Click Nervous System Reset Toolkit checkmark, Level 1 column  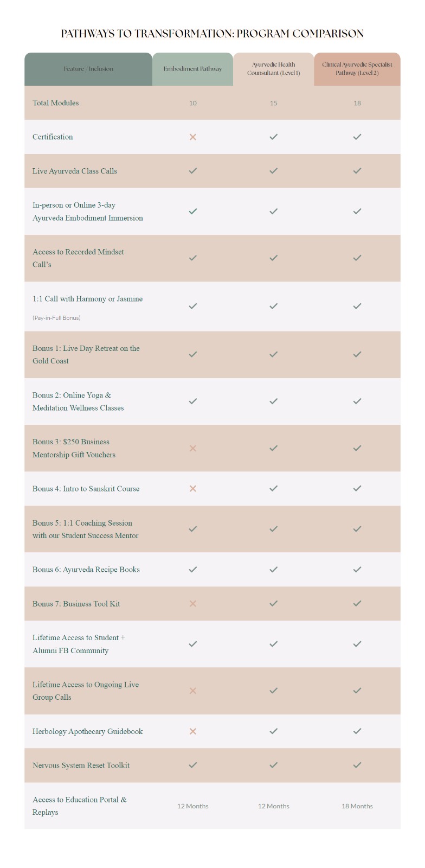[273, 765]
